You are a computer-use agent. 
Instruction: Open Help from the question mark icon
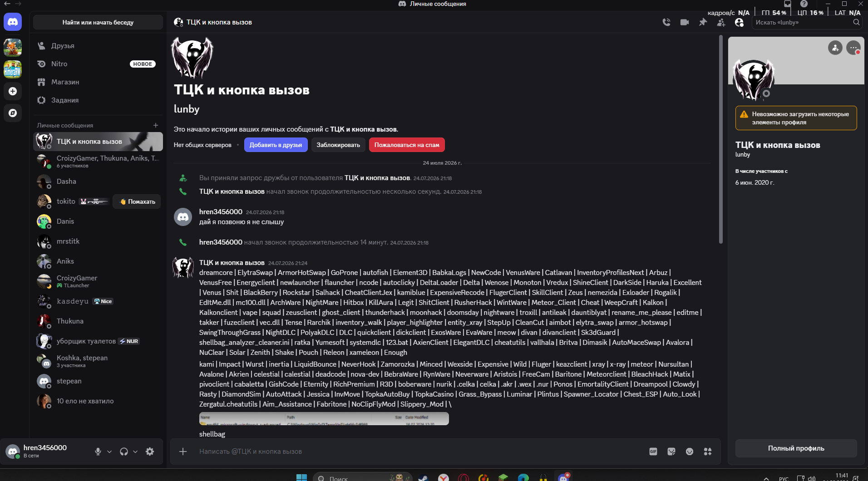tap(804, 4)
